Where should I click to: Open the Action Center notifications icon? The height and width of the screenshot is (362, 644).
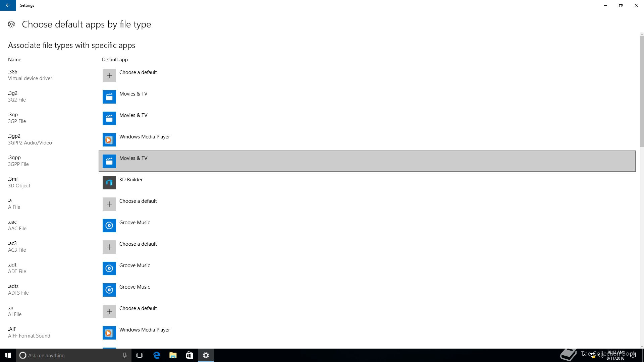pyautogui.click(x=633, y=355)
